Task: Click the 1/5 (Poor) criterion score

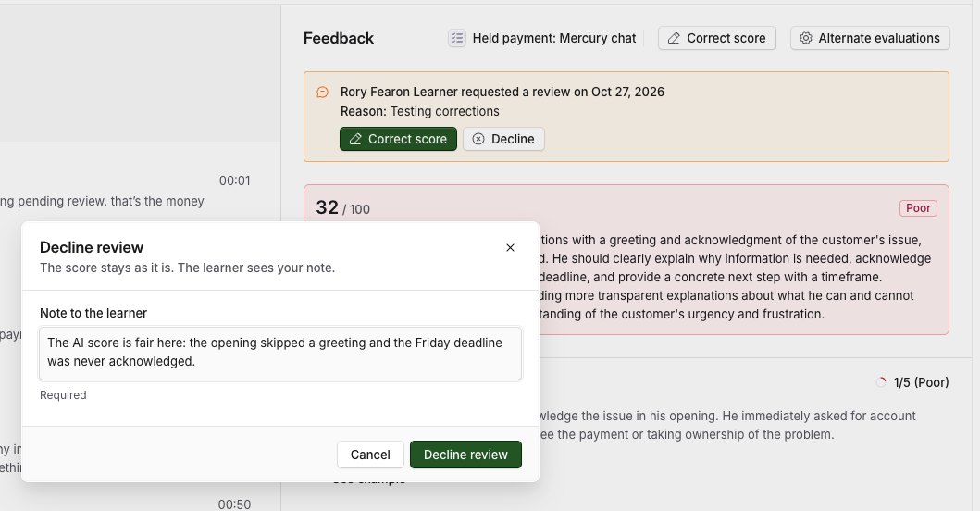Action: (x=922, y=382)
